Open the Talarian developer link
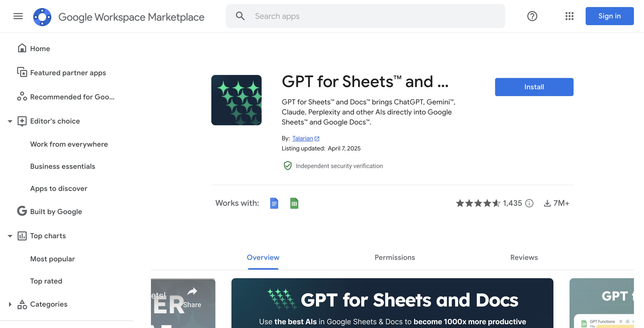The image size is (644, 328). tap(303, 138)
